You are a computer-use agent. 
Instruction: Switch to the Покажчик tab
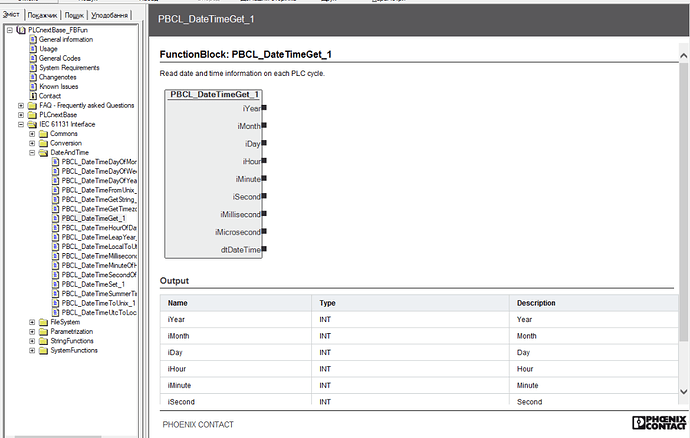click(42, 15)
